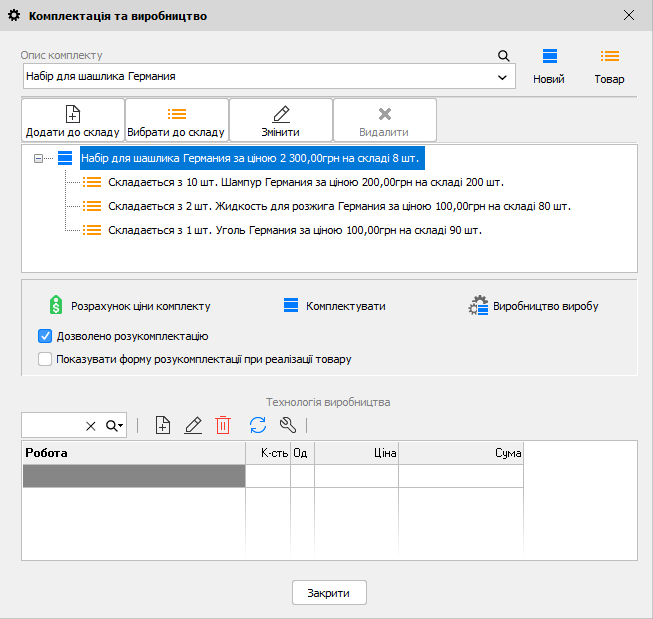Click Додати до складу button
Screen dimensions: 653x619
click(x=72, y=120)
